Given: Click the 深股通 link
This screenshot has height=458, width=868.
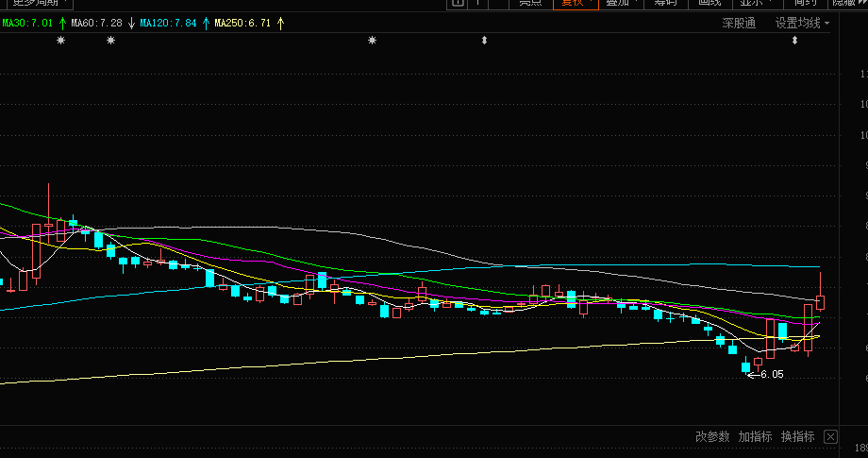Looking at the screenshot, I should click(x=739, y=23).
